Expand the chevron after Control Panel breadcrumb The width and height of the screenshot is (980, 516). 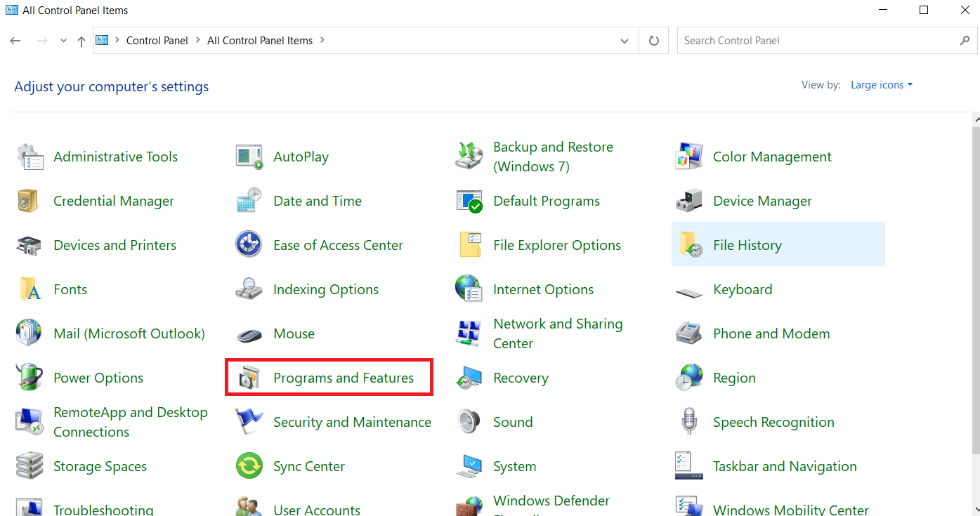click(x=198, y=41)
